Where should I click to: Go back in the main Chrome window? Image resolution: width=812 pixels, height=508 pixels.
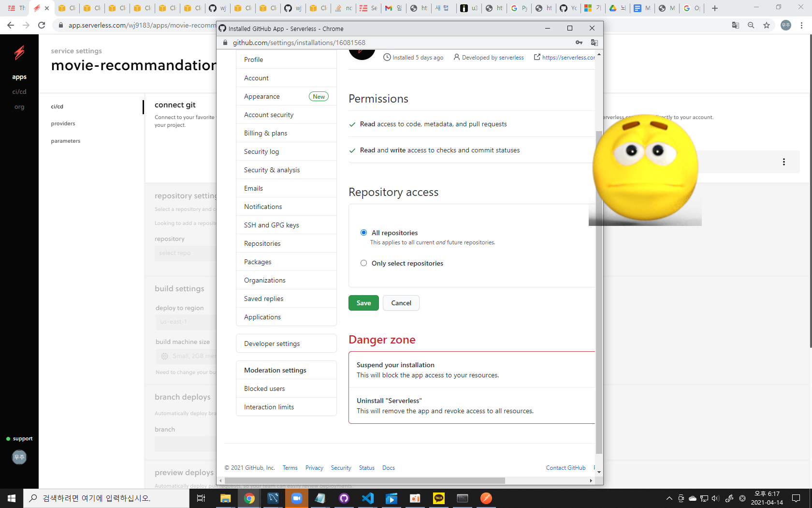(x=11, y=25)
